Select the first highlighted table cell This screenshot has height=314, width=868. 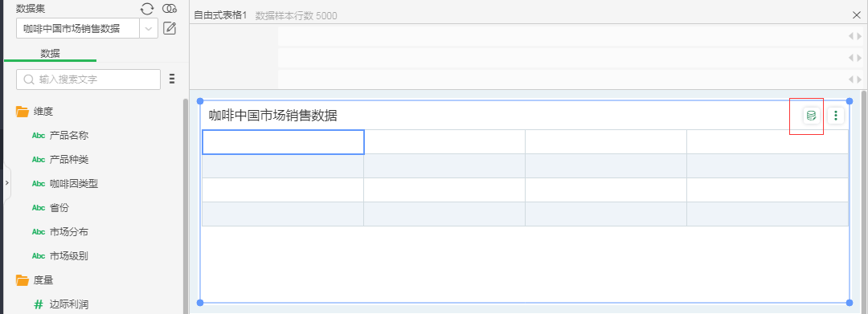tap(283, 142)
